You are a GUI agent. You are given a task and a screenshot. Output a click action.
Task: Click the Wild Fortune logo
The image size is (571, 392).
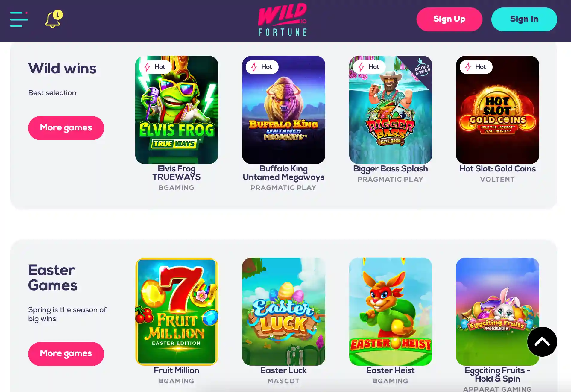pyautogui.click(x=283, y=19)
